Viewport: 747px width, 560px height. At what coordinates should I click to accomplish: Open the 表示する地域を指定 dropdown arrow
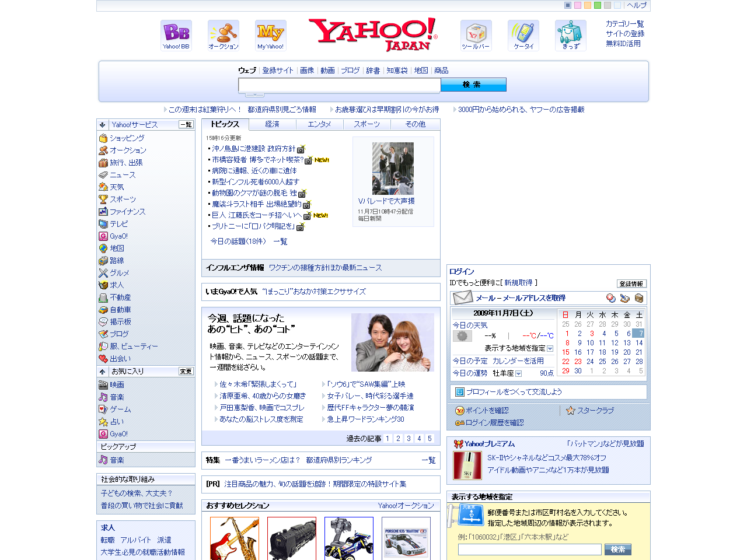click(550, 349)
